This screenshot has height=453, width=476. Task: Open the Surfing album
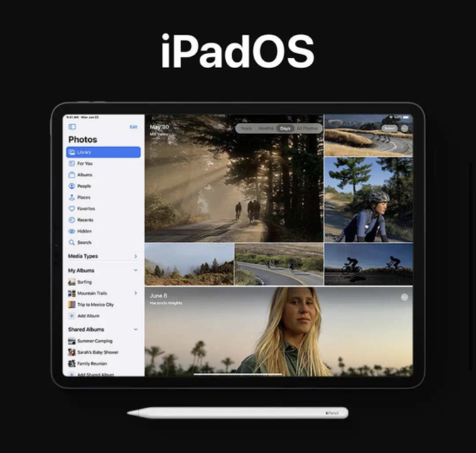pos(103,282)
